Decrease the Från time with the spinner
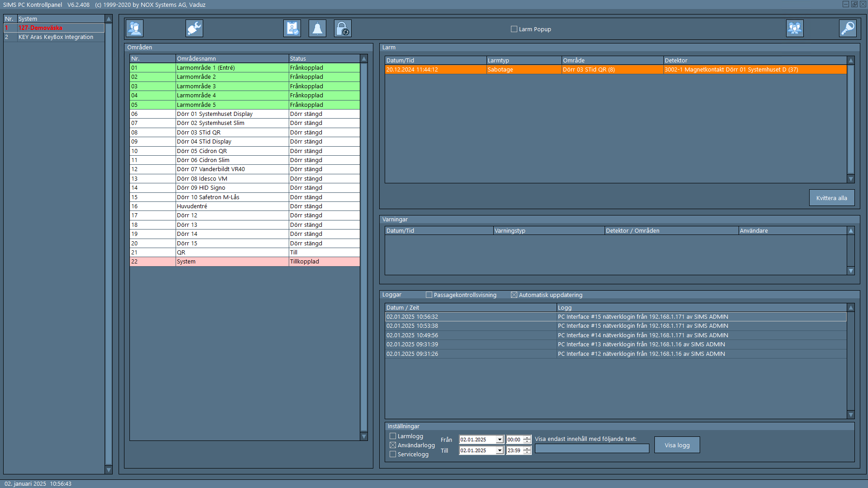868x488 pixels. point(527,441)
